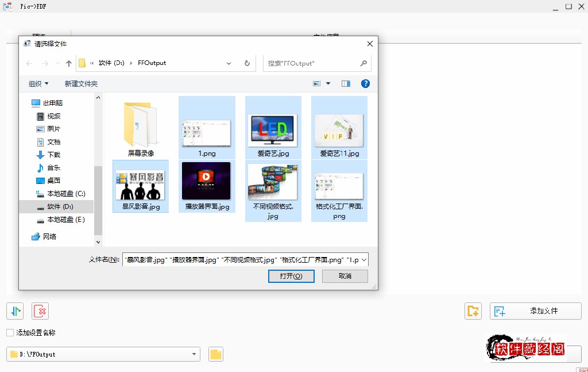
Task: Expand the D:\FFOutput output path dropdown
Action: [194, 354]
